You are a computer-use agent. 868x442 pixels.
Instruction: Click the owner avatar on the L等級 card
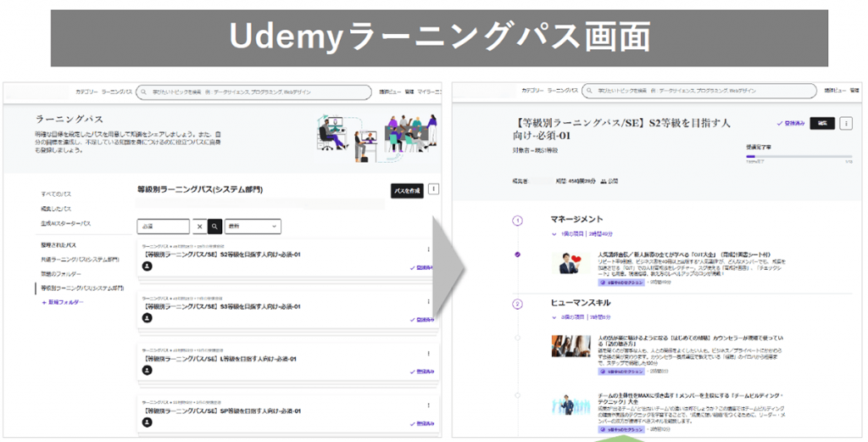click(x=147, y=370)
